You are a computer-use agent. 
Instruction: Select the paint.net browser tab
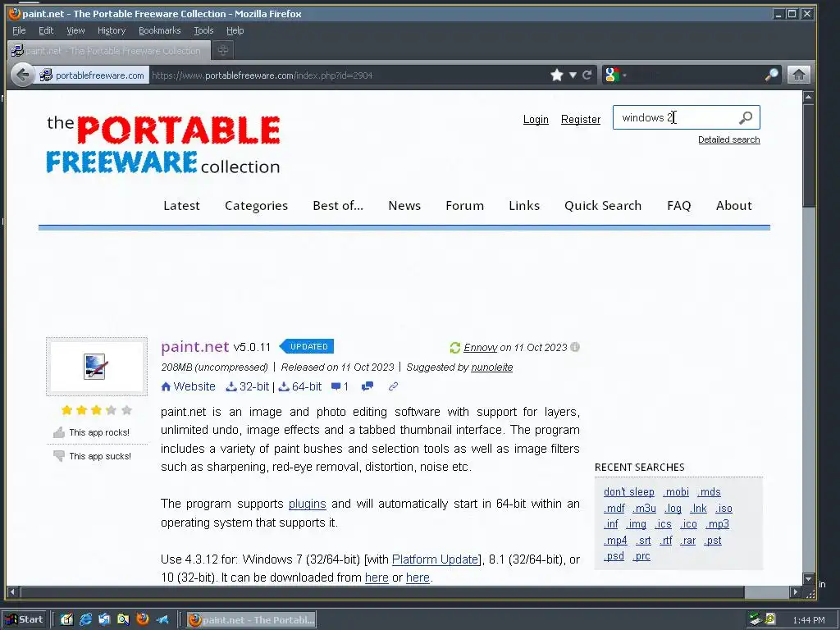(x=109, y=50)
